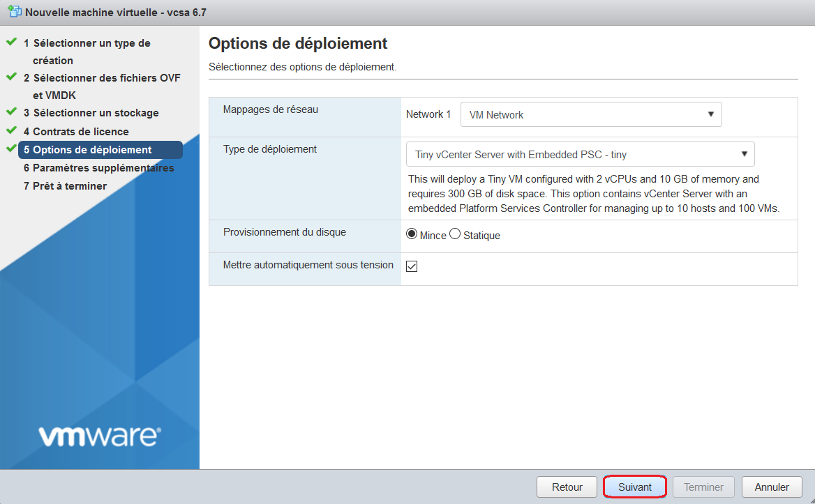Click the Options de déploiement heading
Viewport: 815px width, 504px height.
tap(298, 43)
